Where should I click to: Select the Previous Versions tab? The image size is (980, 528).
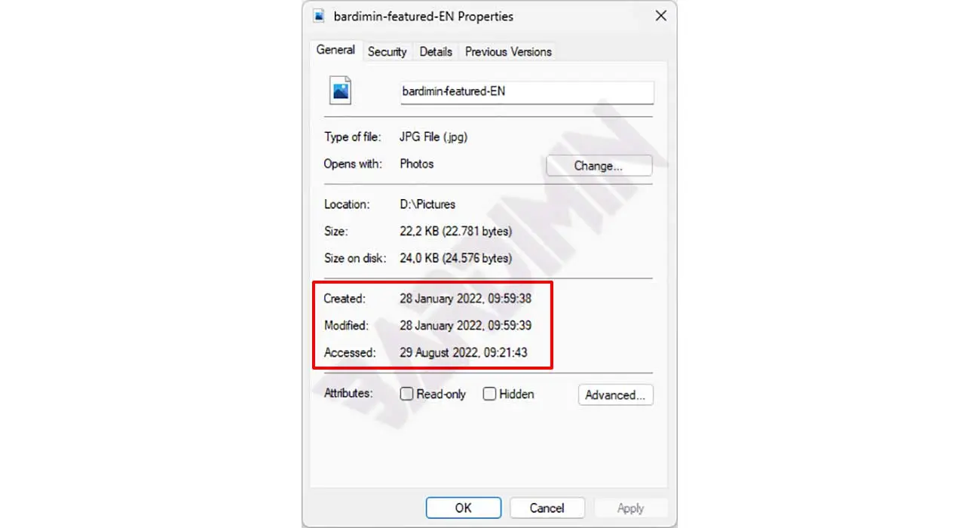pyautogui.click(x=508, y=51)
